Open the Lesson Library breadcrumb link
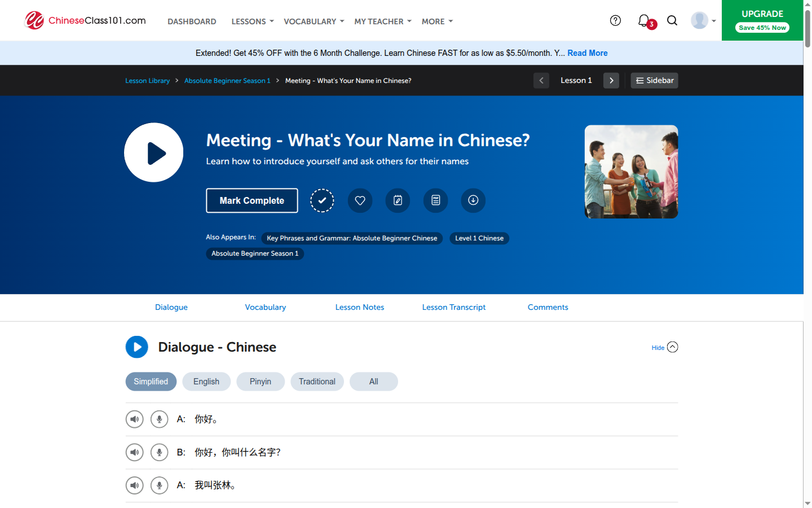 [x=147, y=81]
